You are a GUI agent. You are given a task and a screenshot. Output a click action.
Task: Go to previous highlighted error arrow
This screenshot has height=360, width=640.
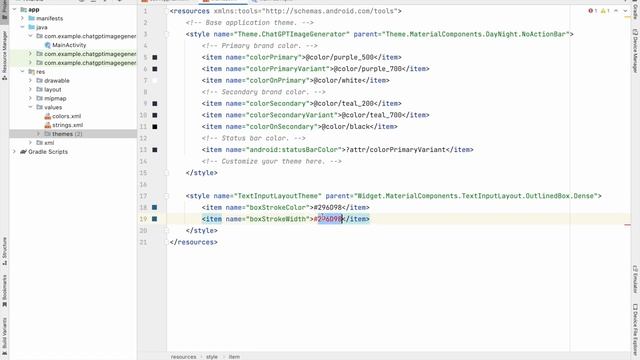[x=616, y=11]
